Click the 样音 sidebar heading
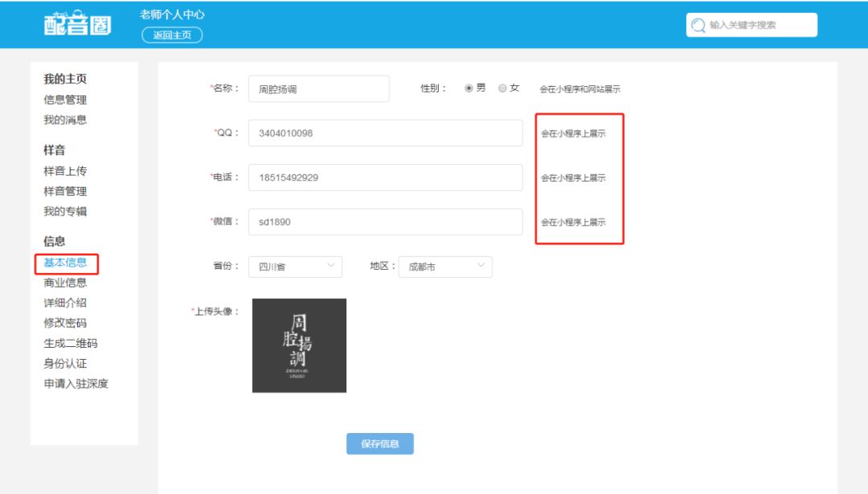 (x=55, y=150)
